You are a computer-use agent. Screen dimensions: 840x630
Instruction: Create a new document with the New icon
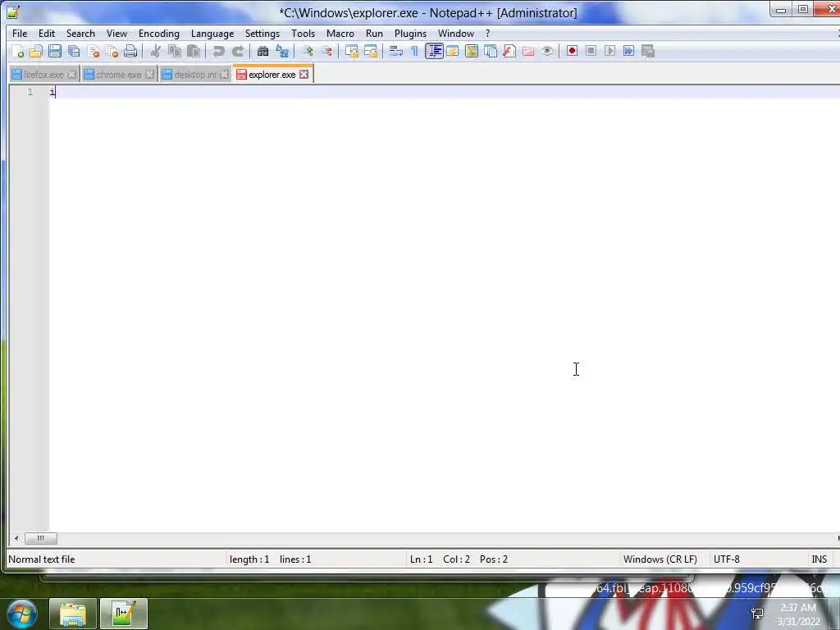coord(18,52)
